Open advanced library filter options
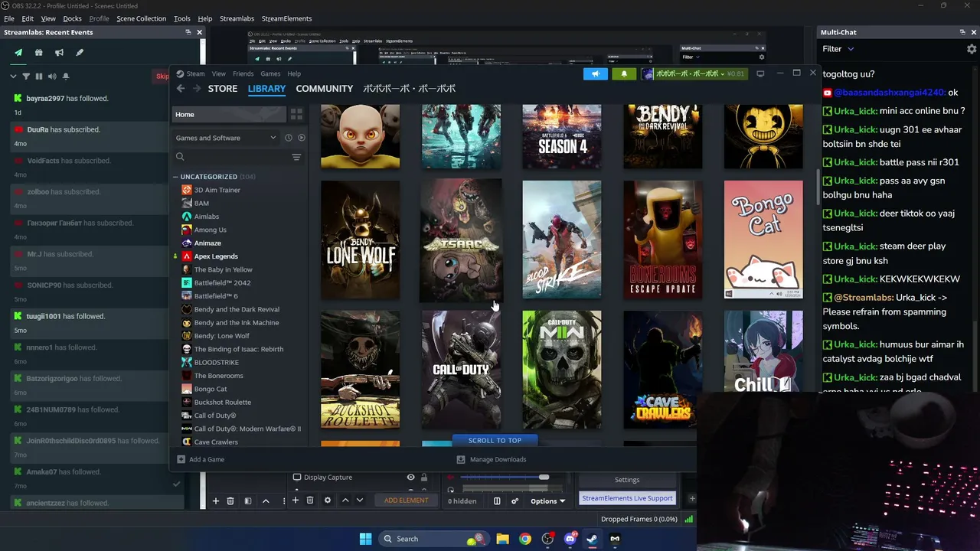This screenshot has height=551, width=980. click(296, 157)
